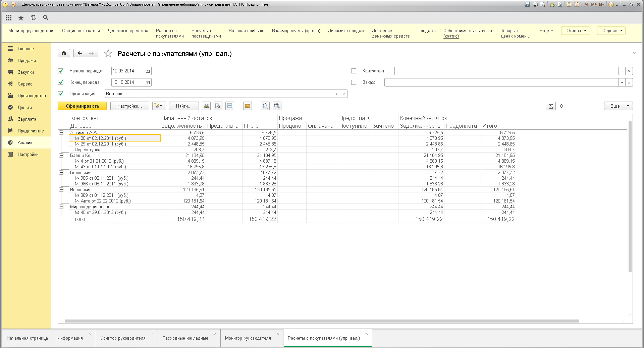Open print preview in report toolbar
The image size is (644, 348).
[218, 106]
